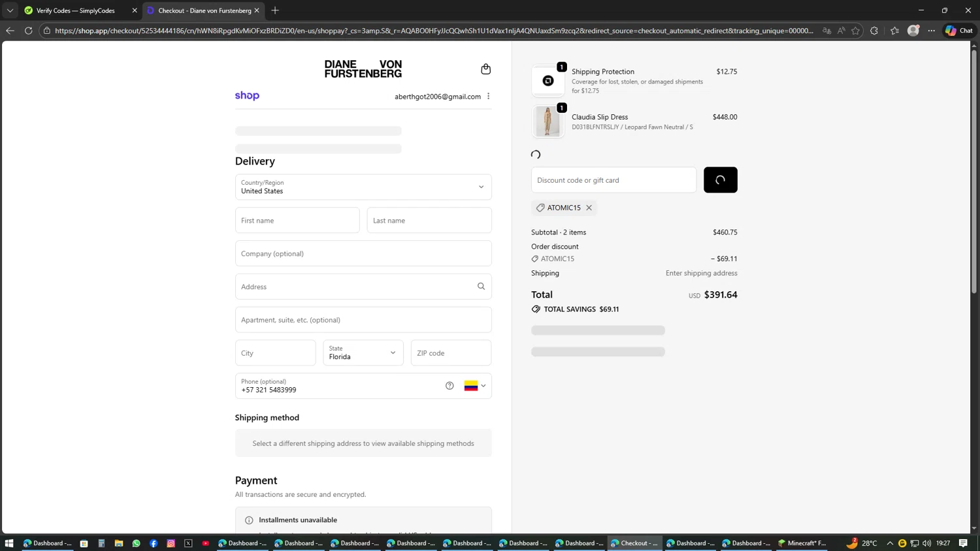
Task: Click Enter shipping address text
Action: click(702, 273)
